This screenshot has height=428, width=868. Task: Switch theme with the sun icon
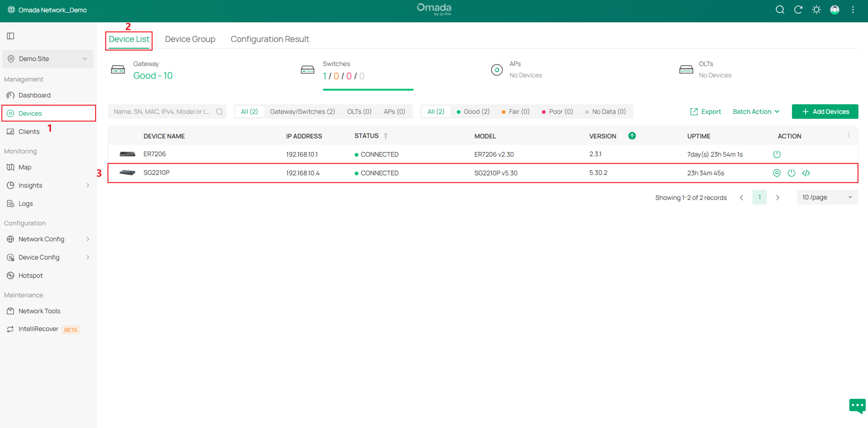pos(816,10)
